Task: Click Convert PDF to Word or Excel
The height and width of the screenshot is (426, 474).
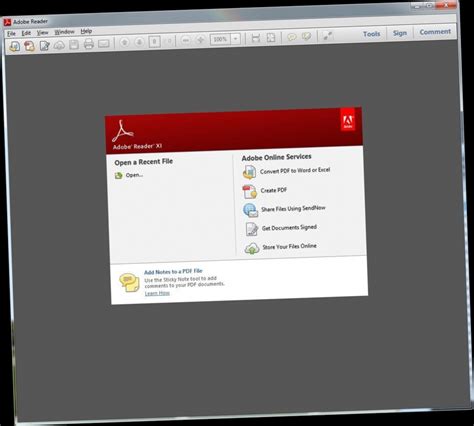Action: pos(295,171)
